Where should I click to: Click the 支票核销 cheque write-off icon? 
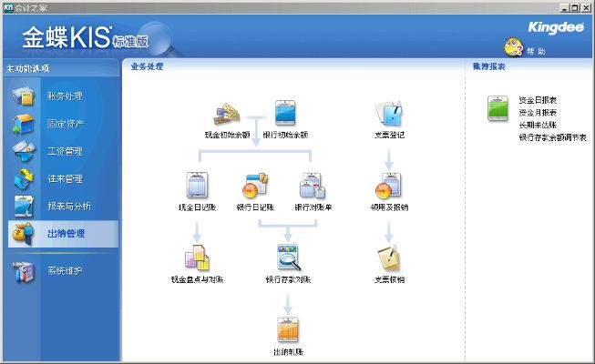(389, 258)
